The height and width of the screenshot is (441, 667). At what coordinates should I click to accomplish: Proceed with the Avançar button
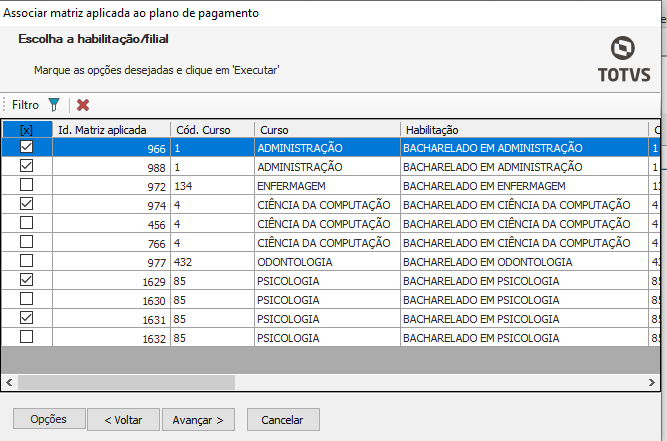(198, 420)
